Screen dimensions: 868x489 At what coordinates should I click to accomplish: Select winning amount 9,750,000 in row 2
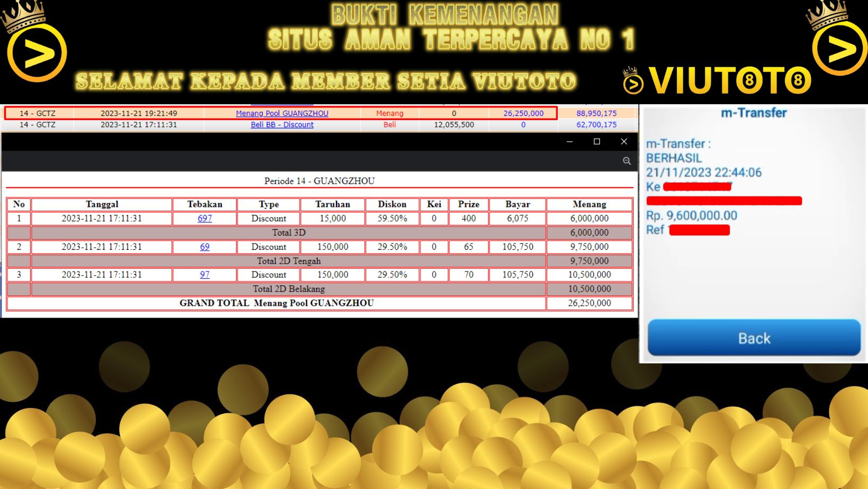590,247
